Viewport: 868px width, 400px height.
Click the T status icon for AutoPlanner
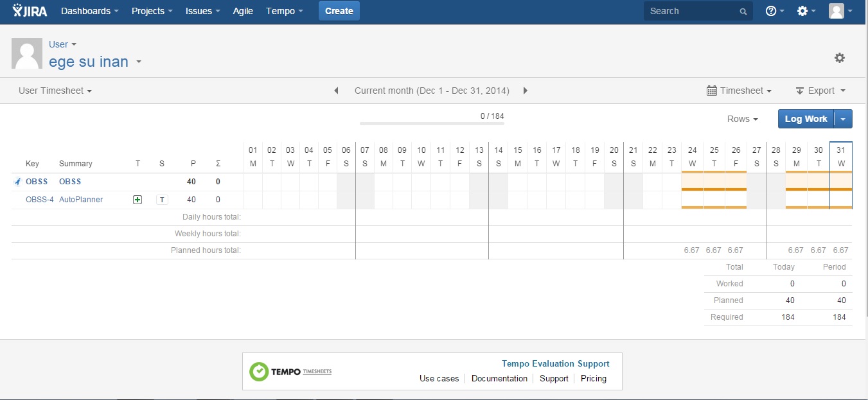[162, 200]
